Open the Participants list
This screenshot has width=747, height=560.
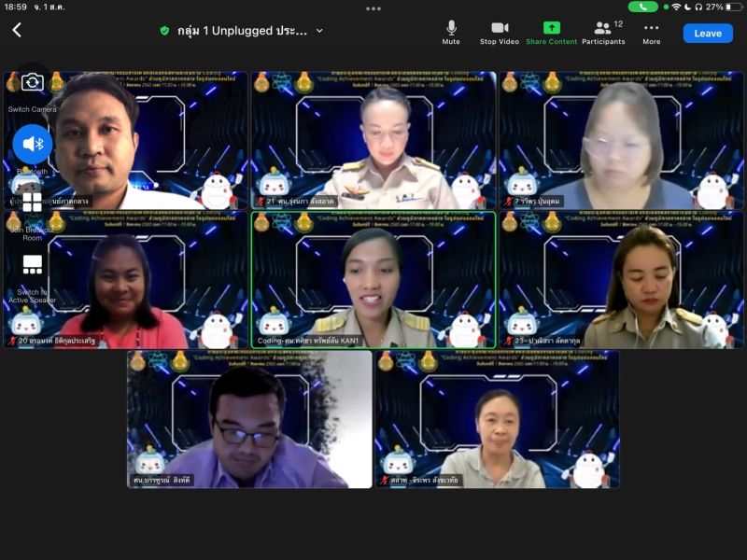[x=603, y=33]
